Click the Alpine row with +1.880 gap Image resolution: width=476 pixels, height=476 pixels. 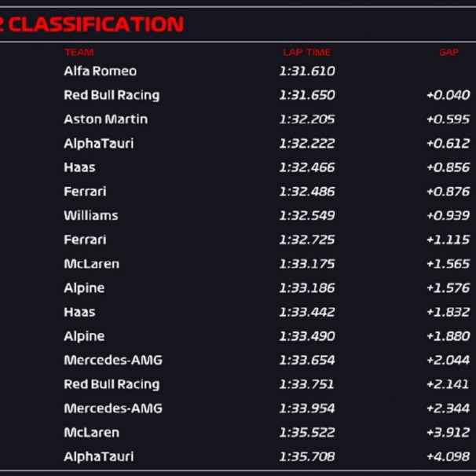coord(238,336)
